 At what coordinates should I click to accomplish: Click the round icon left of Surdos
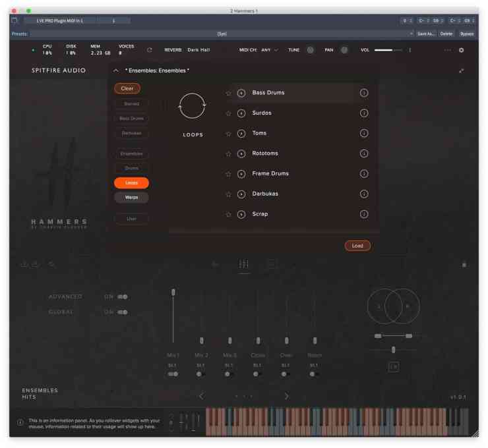[241, 113]
